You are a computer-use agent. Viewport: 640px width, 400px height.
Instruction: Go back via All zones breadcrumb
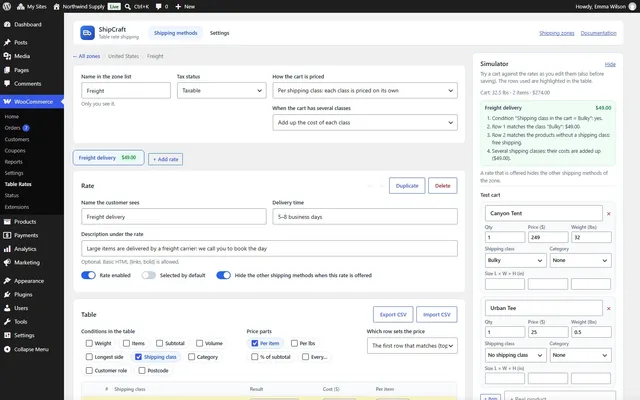click(x=87, y=56)
